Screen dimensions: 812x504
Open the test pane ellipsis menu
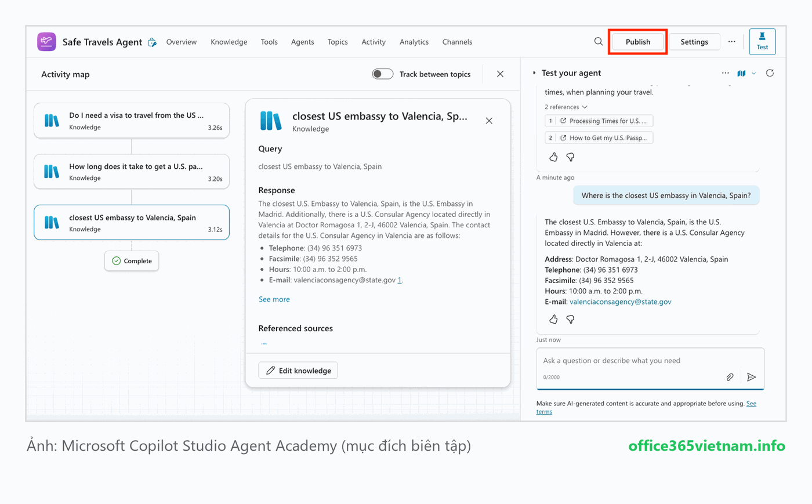pyautogui.click(x=726, y=73)
